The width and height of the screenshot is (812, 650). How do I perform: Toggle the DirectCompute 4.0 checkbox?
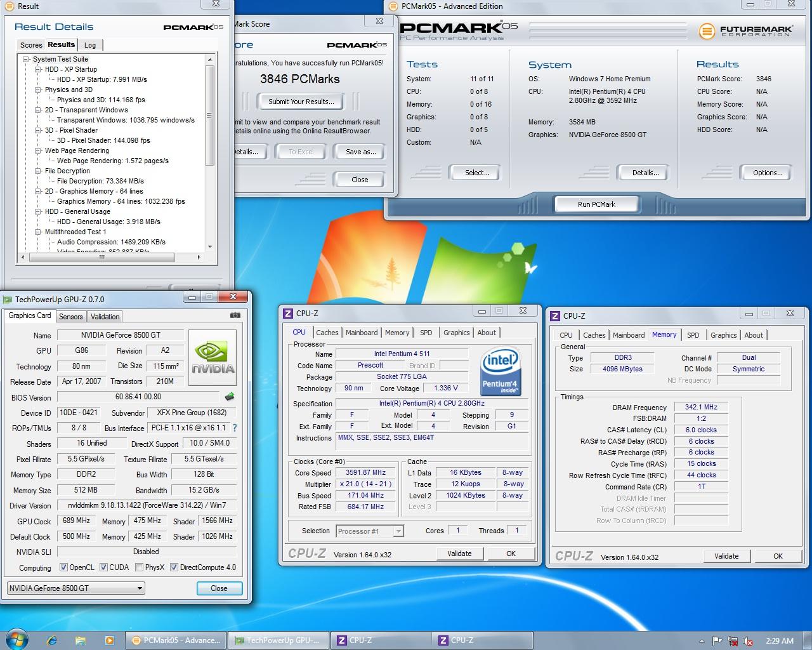click(174, 567)
